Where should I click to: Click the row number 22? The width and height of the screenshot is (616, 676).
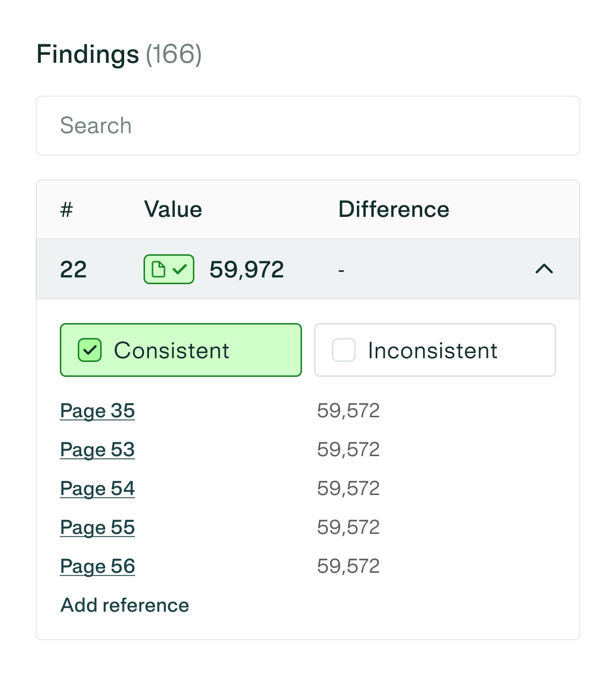pos(73,270)
